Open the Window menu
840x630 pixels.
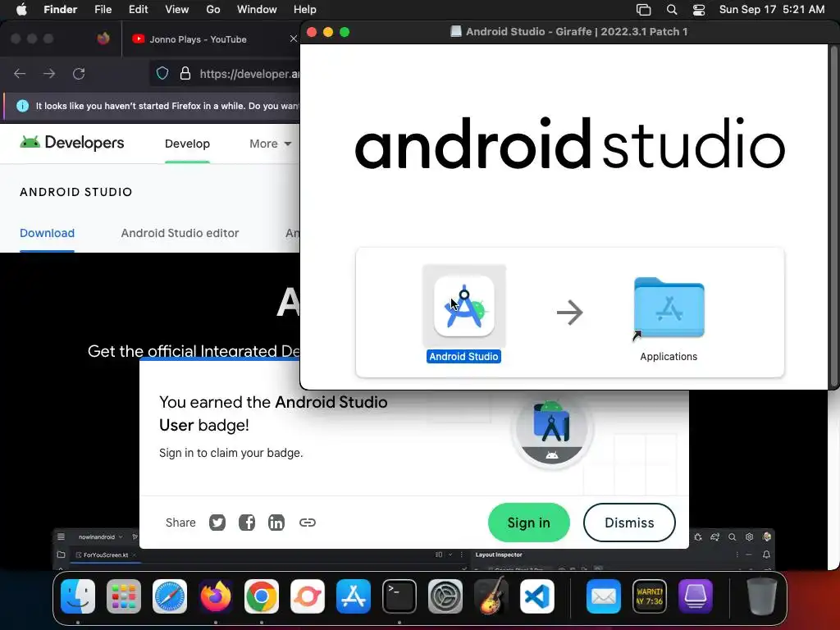257,10
